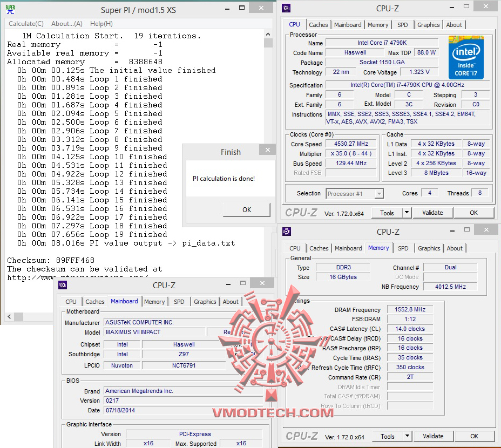Open the Help menu in Super PI

[101, 24]
